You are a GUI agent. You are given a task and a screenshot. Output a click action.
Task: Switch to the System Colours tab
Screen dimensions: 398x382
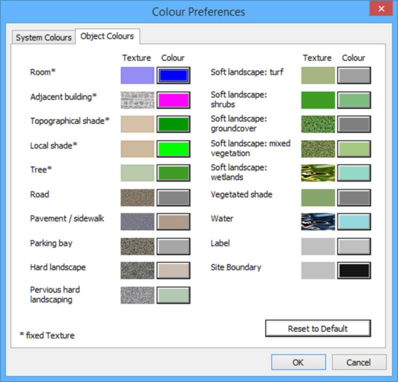coord(44,37)
